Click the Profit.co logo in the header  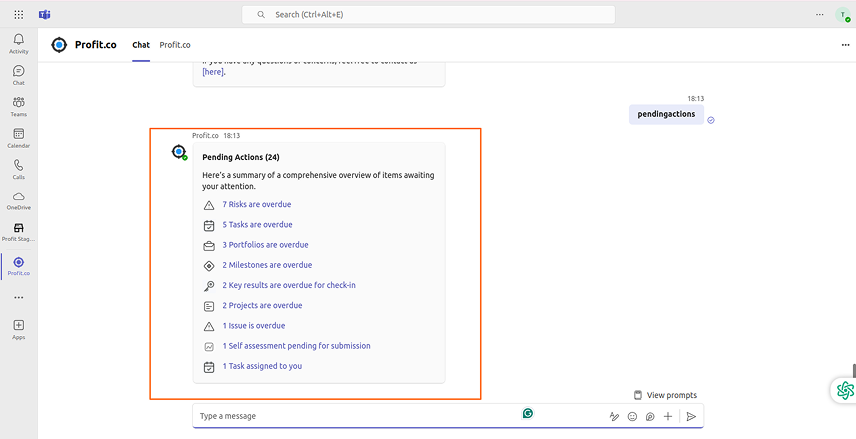pos(59,45)
